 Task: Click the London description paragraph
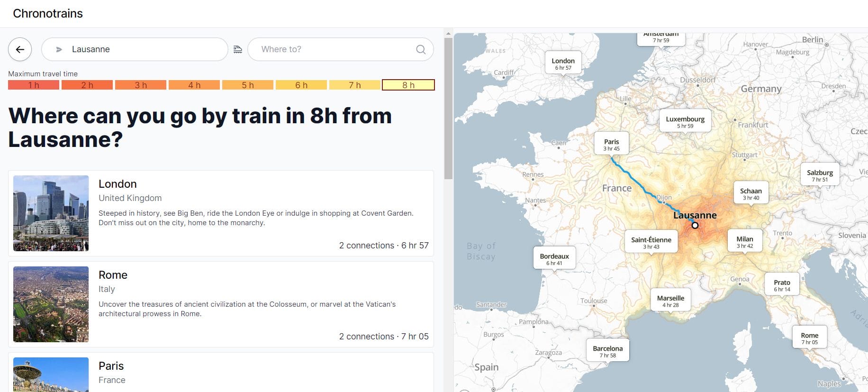tap(256, 218)
